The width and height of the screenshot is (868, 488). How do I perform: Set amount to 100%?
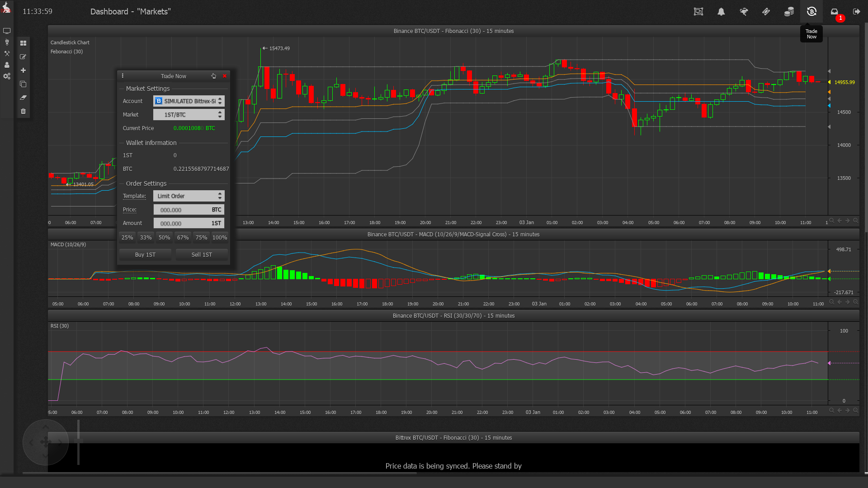220,238
